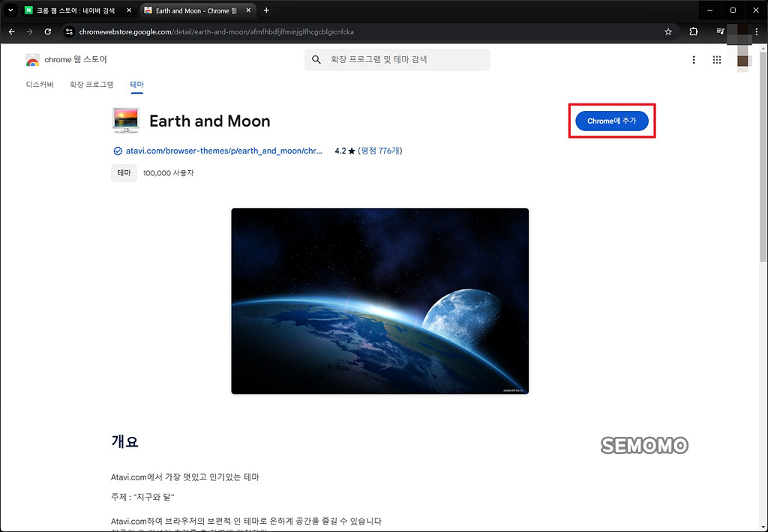Image resolution: width=768 pixels, height=532 pixels.
Task: Click the Chrome에 추가 button
Action: pos(612,121)
